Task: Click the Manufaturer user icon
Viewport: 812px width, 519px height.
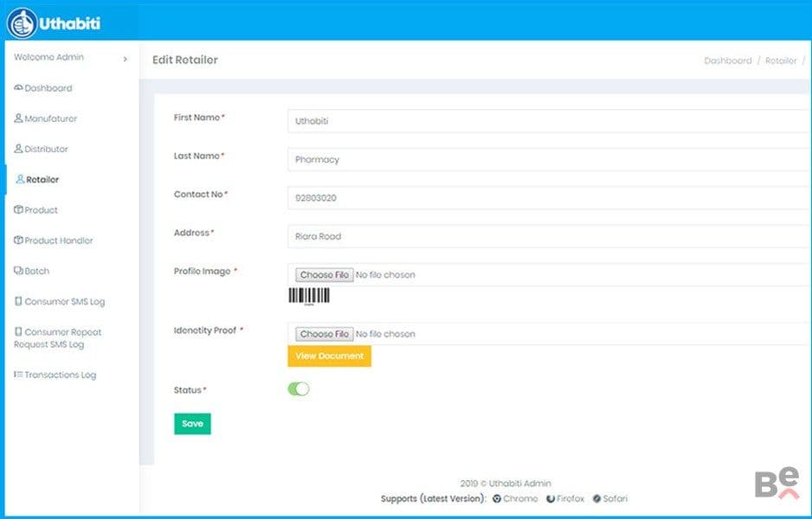Action: tap(18, 118)
